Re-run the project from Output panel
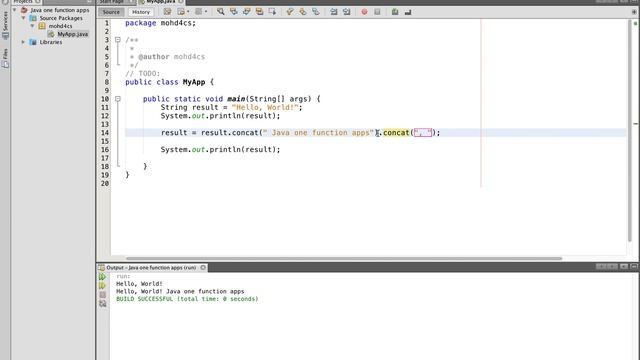 pos(102,277)
